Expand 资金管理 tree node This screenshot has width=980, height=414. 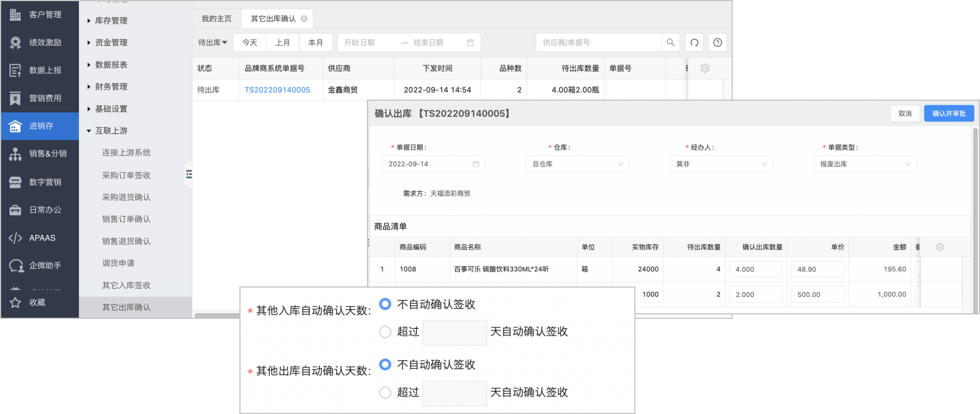pyautogui.click(x=89, y=43)
